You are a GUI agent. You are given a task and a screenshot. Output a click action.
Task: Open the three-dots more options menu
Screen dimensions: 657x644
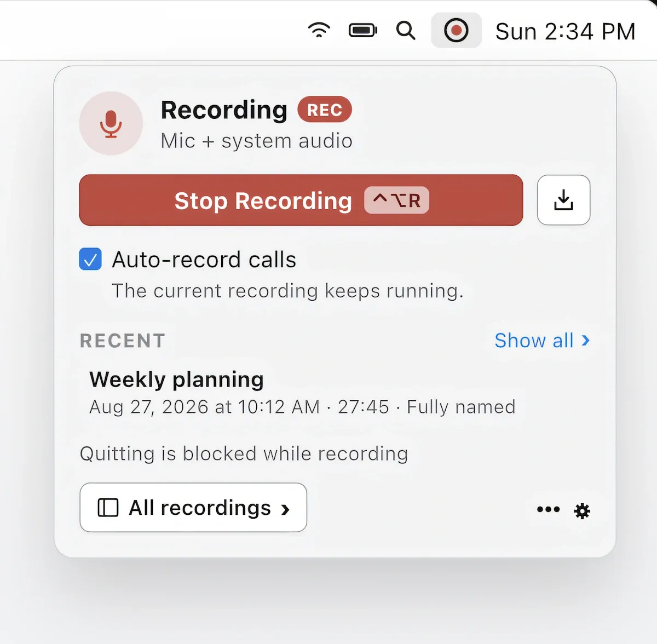[x=548, y=510]
